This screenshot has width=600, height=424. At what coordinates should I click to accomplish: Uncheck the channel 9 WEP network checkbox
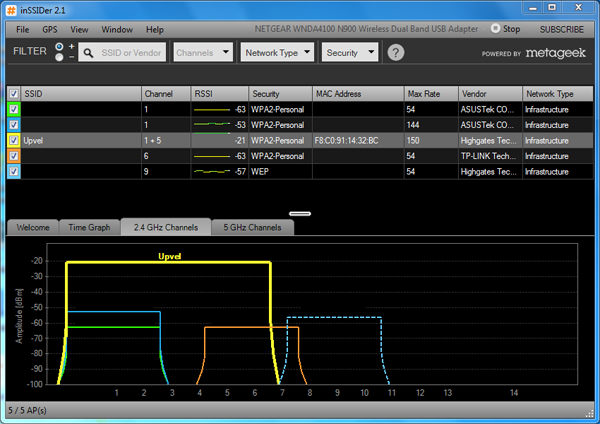[13, 172]
